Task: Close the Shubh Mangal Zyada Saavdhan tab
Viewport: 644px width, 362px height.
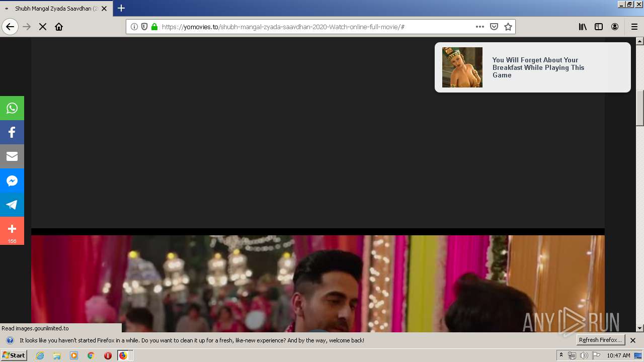Action: (104, 9)
